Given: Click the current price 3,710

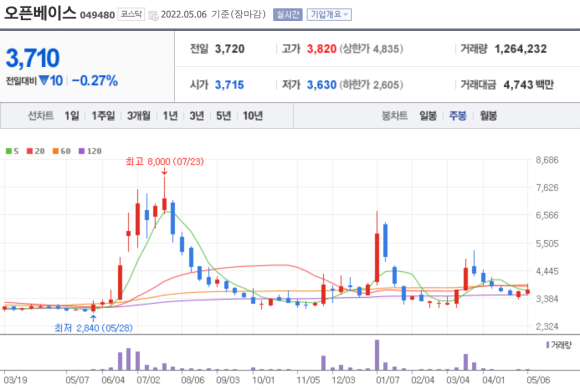Looking at the screenshot, I should (33, 58).
